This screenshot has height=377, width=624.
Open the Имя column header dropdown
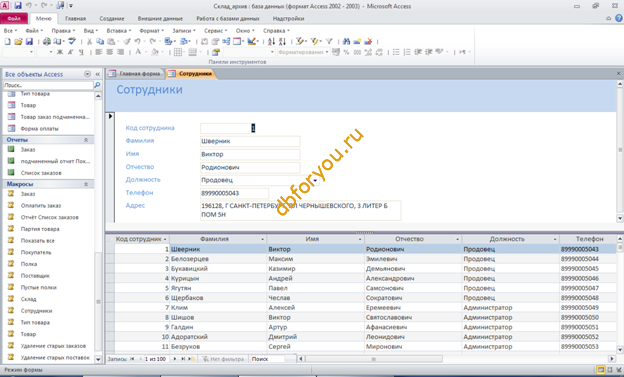click(x=360, y=239)
